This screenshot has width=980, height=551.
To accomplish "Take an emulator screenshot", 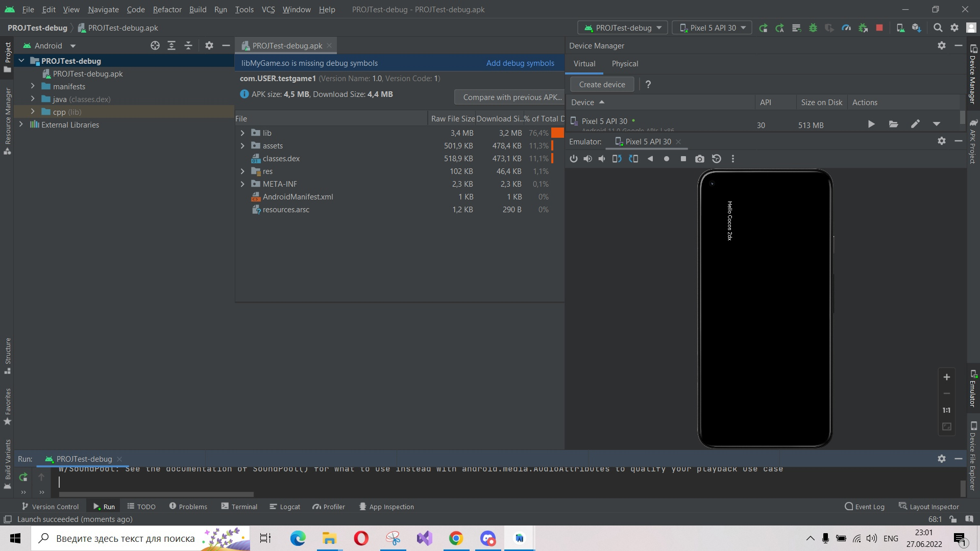I will point(700,159).
